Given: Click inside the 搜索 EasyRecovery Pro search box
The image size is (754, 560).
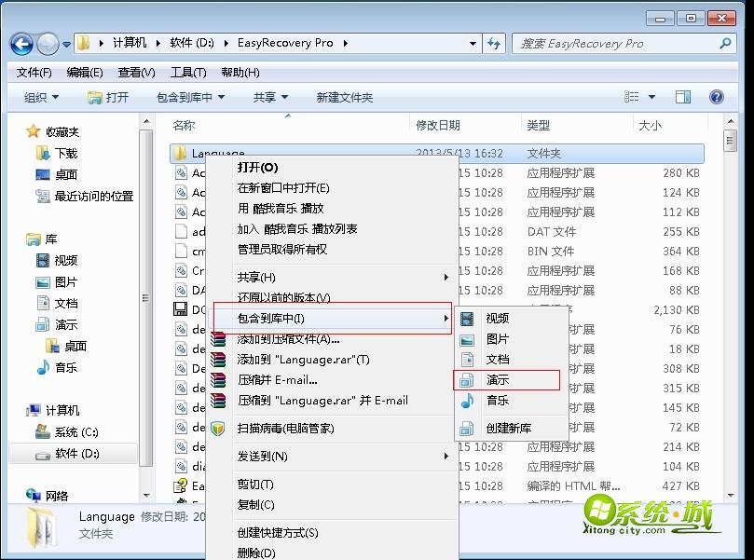Looking at the screenshot, I should [x=615, y=43].
